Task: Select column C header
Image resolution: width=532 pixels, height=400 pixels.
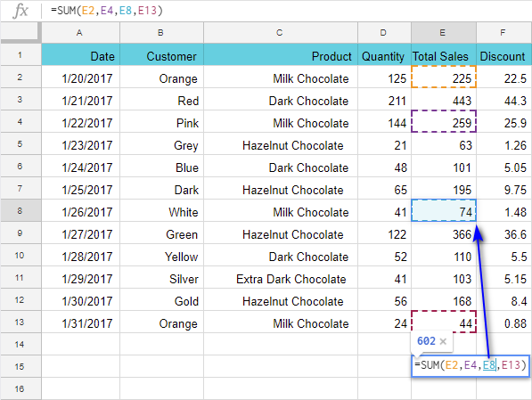Action: click(280, 33)
